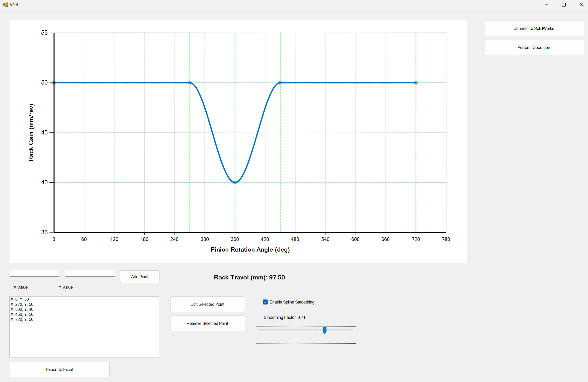
Task: Export data to Excel
Action: 59,369
